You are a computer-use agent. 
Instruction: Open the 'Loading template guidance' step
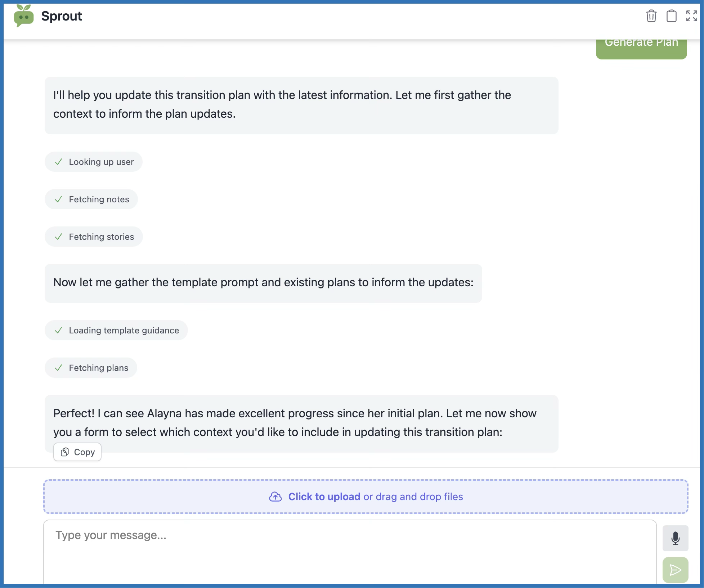point(116,331)
